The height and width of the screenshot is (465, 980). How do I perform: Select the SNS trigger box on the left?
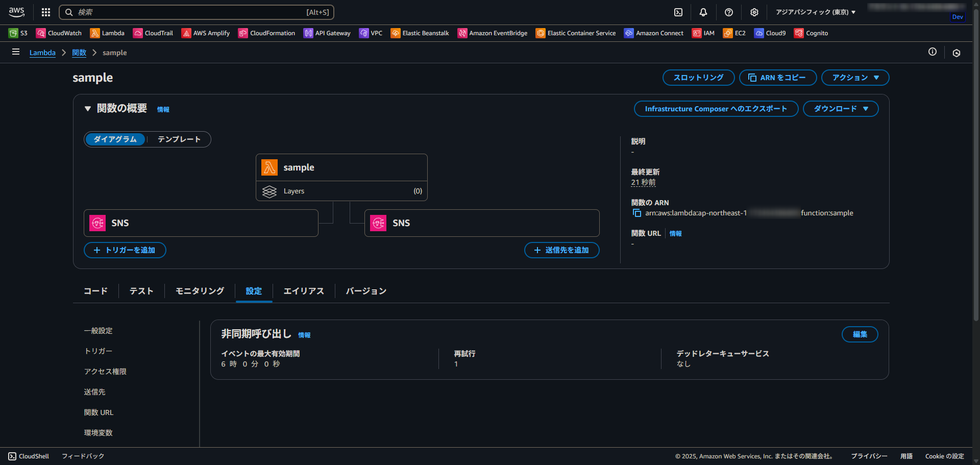pos(201,223)
